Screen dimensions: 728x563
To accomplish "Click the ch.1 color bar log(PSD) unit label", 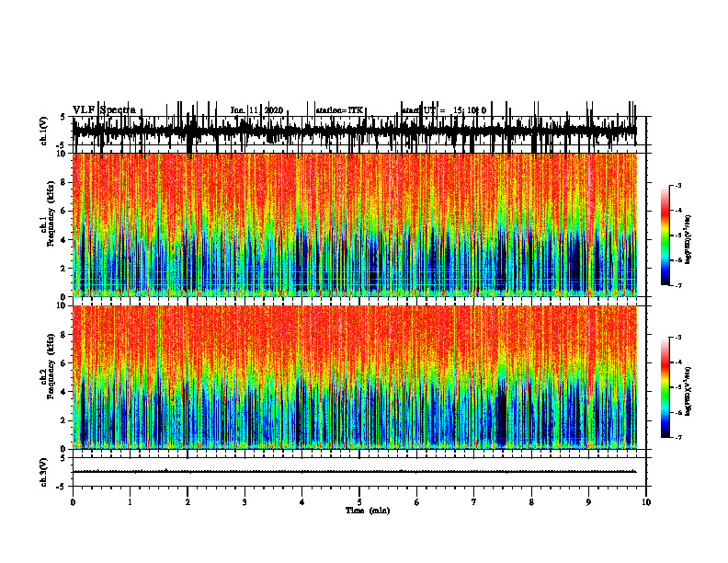I will tap(688, 240).
